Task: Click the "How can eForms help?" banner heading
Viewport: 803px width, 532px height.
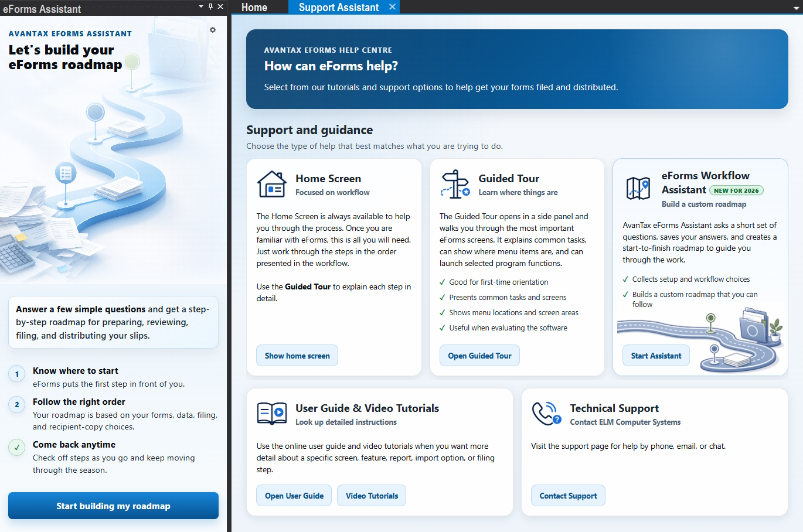Action: [331, 66]
